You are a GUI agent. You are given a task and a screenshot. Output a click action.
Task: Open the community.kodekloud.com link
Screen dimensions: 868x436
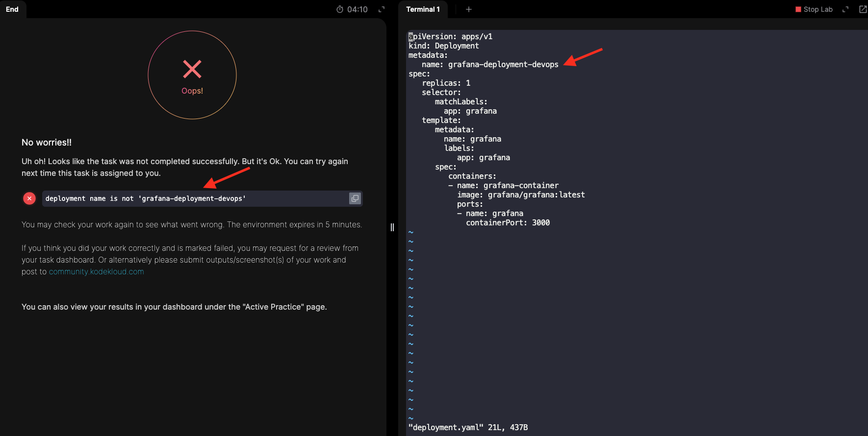pos(97,272)
